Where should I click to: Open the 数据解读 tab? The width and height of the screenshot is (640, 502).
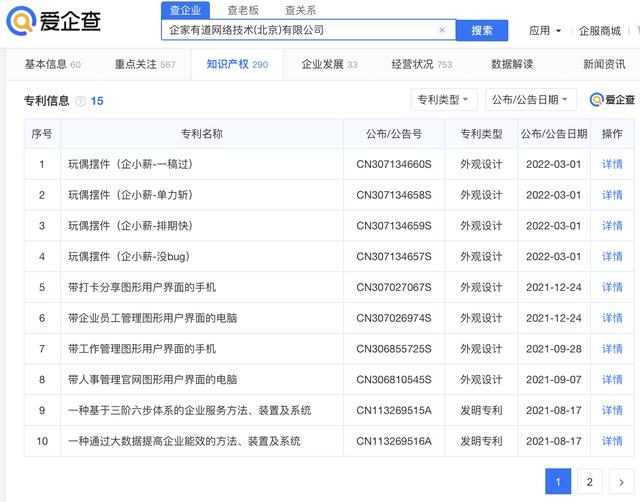512,64
